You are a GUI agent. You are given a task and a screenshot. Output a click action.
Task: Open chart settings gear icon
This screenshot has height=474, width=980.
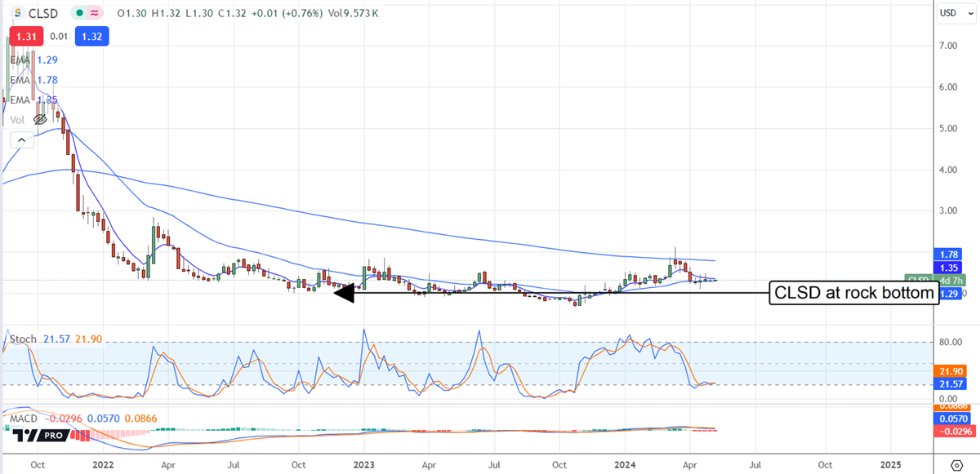pyautogui.click(x=955, y=465)
